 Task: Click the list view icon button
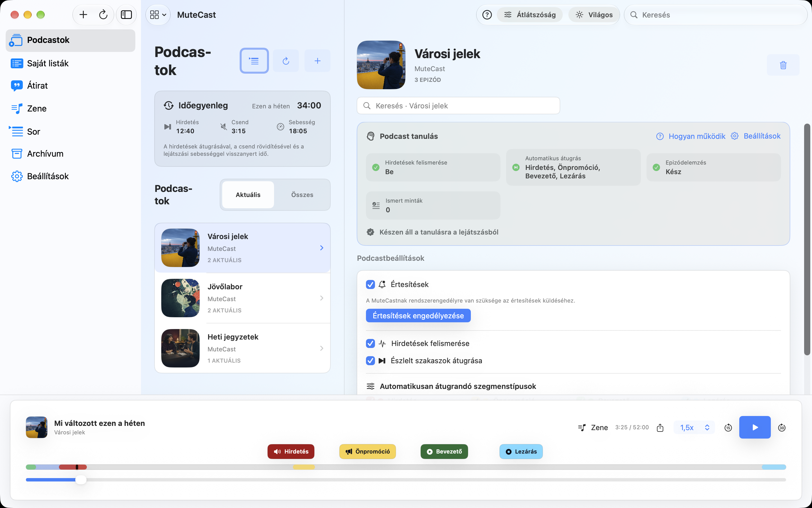254,61
